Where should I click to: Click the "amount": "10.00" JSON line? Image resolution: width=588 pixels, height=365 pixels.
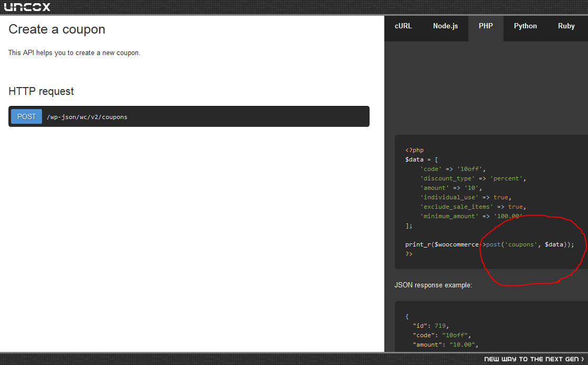[446, 345]
